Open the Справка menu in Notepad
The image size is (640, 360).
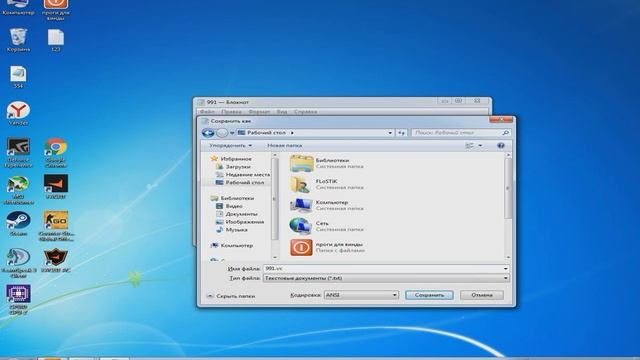(306, 111)
